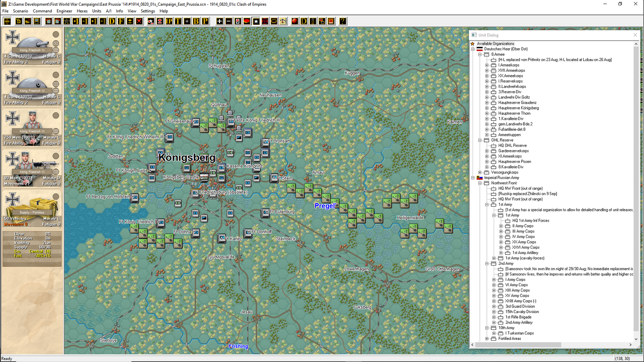Click the yellow hexagon outline icon

coord(274,21)
